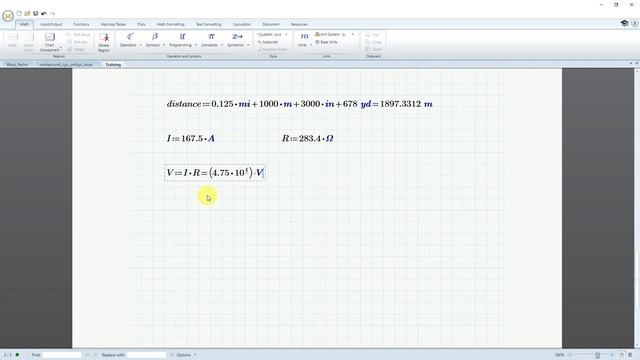Select the distance equation region

[x=300, y=104]
